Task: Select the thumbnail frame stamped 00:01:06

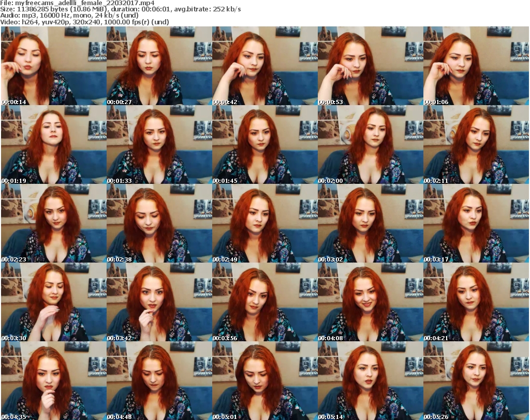Action: pos(476,66)
